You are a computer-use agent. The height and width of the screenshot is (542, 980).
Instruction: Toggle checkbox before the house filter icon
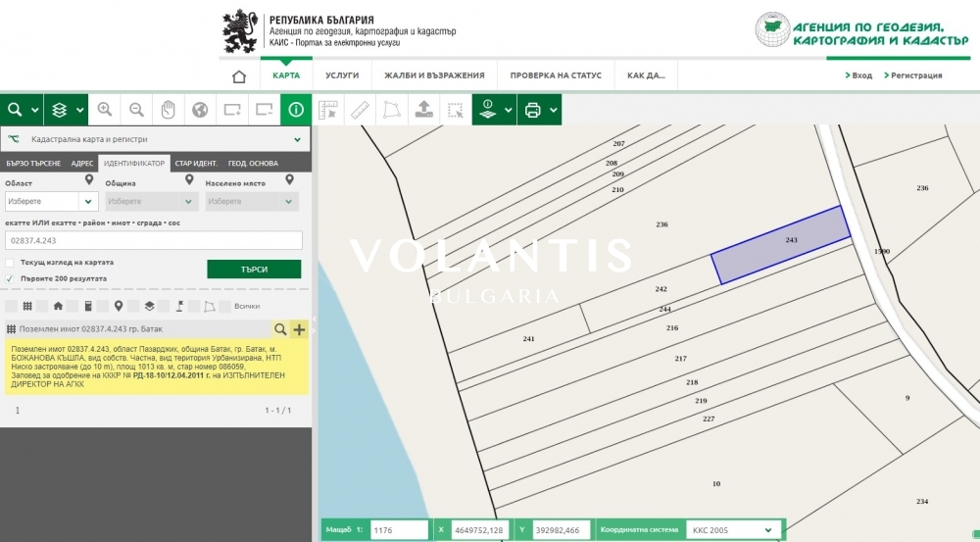coord(42,307)
